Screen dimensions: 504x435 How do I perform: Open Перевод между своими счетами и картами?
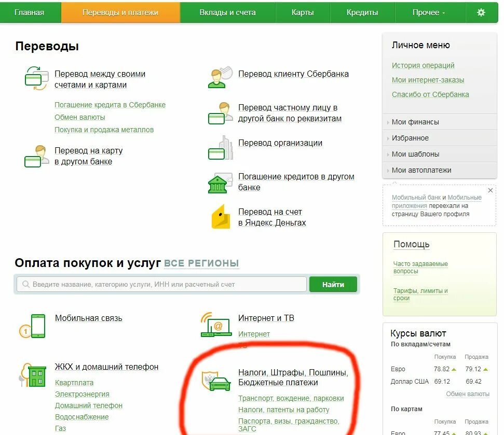pyautogui.click(x=100, y=79)
